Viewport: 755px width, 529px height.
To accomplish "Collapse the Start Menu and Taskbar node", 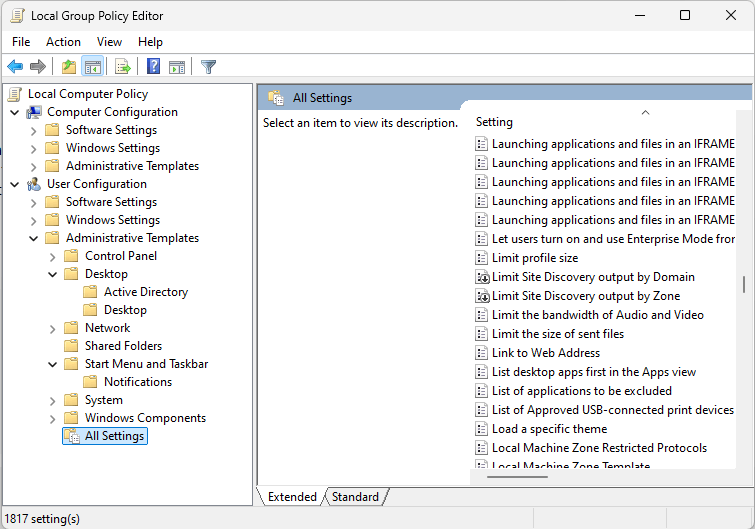I will pyautogui.click(x=52, y=364).
